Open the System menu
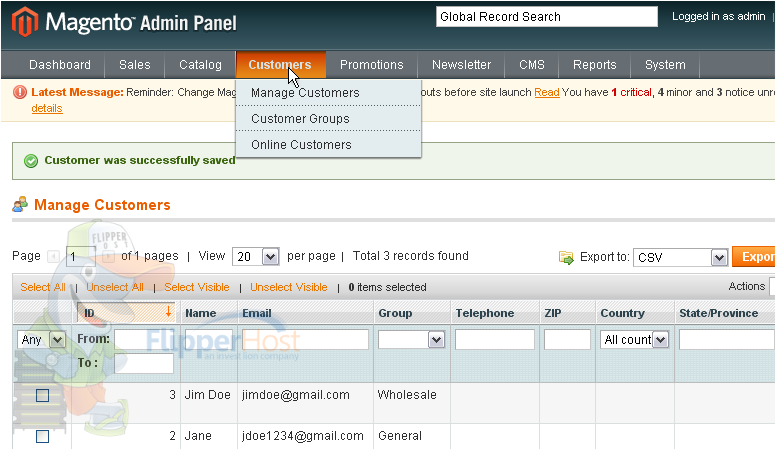This screenshot has height=450, width=776. point(665,65)
